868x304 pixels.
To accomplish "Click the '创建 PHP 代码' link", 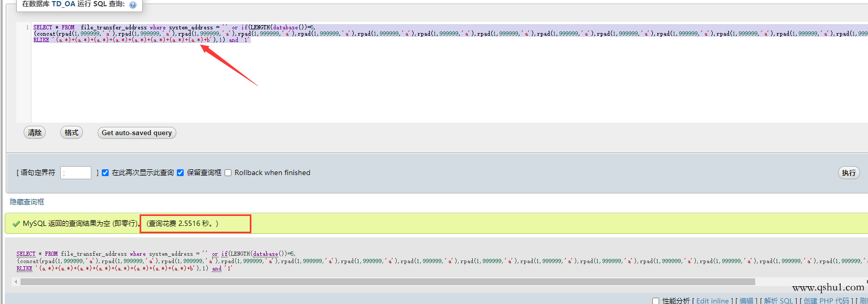I will point(826,301).
